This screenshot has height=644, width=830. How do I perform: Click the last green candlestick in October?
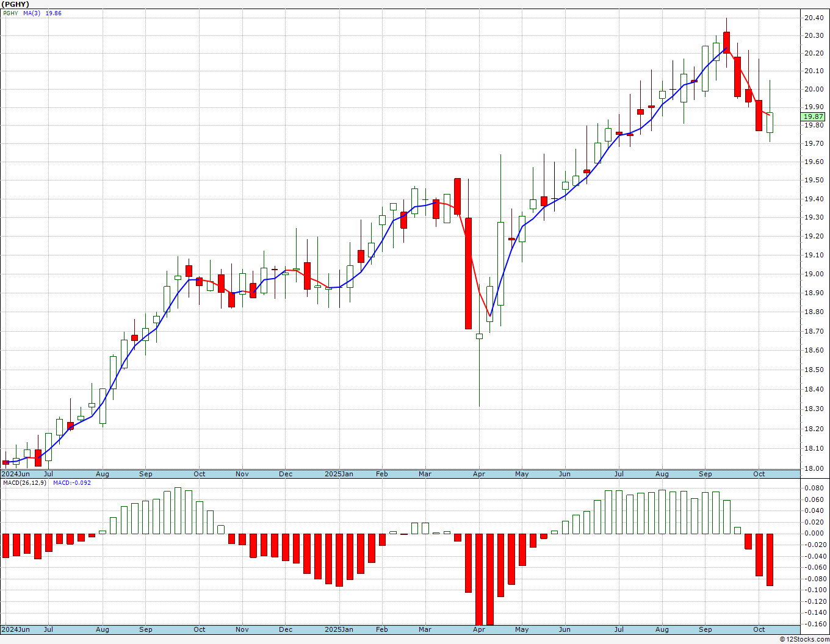tap(770, 123)
